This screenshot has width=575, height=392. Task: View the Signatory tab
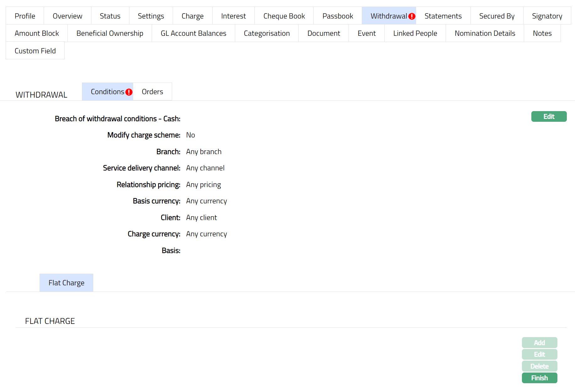point(547,16)
